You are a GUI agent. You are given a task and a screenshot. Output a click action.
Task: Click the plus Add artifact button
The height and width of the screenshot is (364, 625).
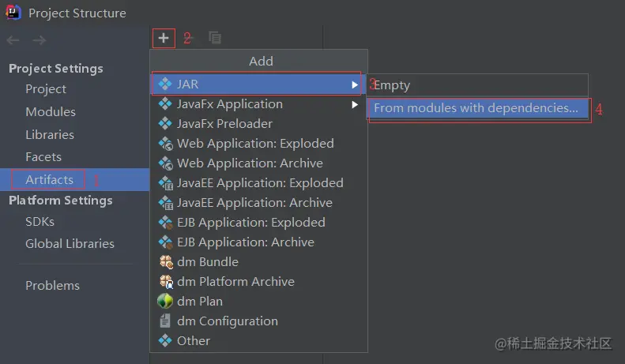point(164,38)
